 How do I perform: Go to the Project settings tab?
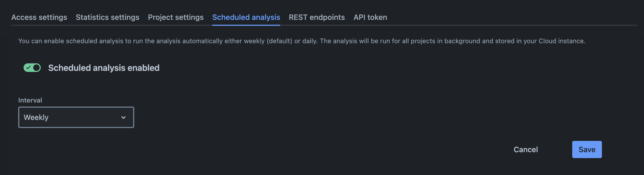[176, 17]
